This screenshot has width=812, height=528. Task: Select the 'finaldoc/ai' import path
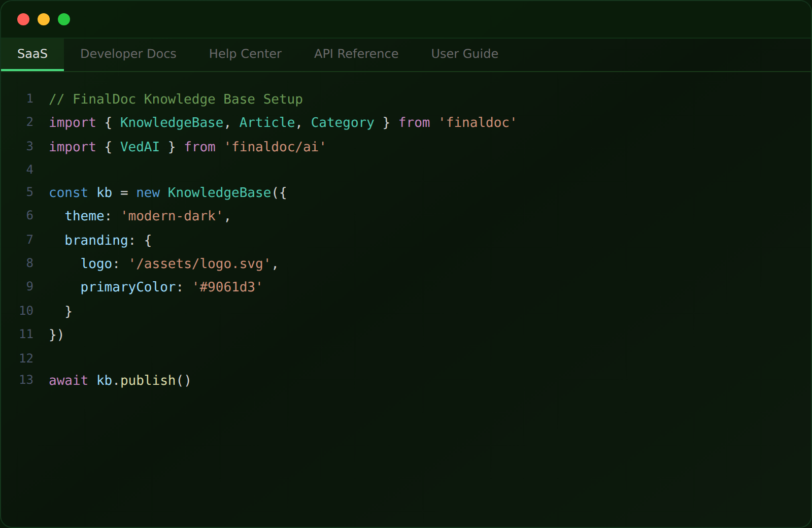tap(275, 147)
